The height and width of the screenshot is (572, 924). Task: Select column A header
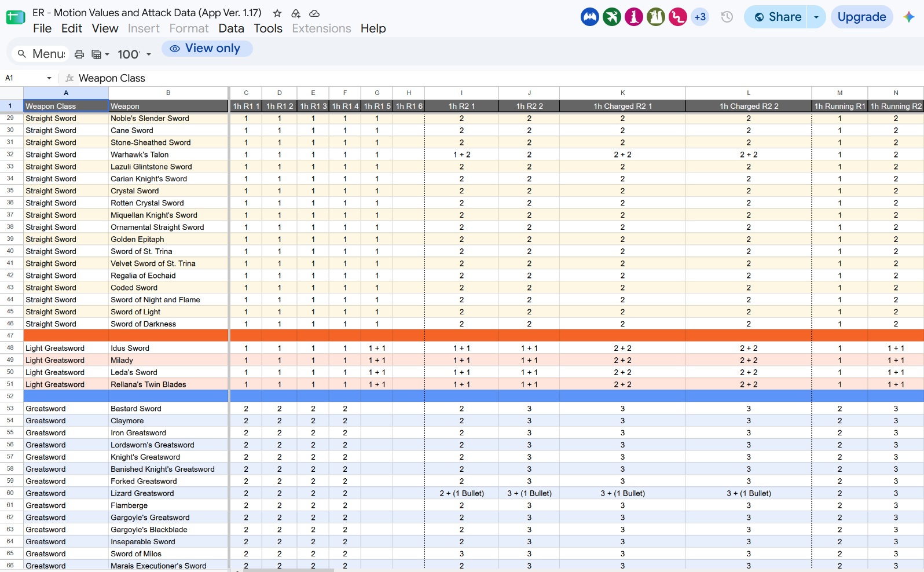66,93
